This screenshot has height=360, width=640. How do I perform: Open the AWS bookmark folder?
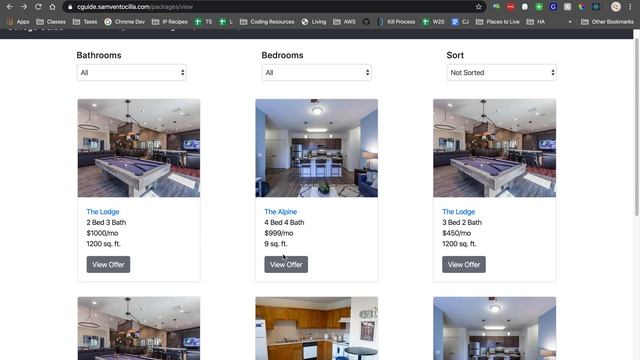coord(344,22)
